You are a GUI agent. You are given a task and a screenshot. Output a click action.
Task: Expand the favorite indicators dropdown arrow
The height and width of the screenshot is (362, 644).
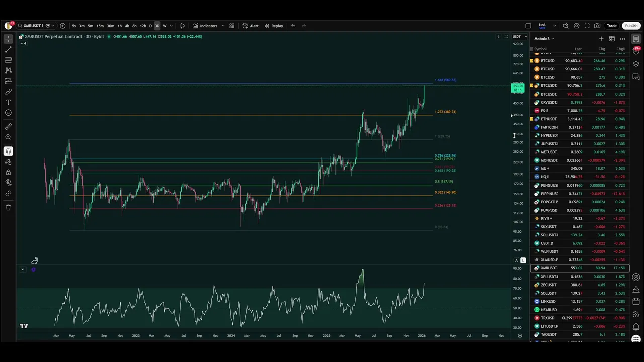point(223,26)
